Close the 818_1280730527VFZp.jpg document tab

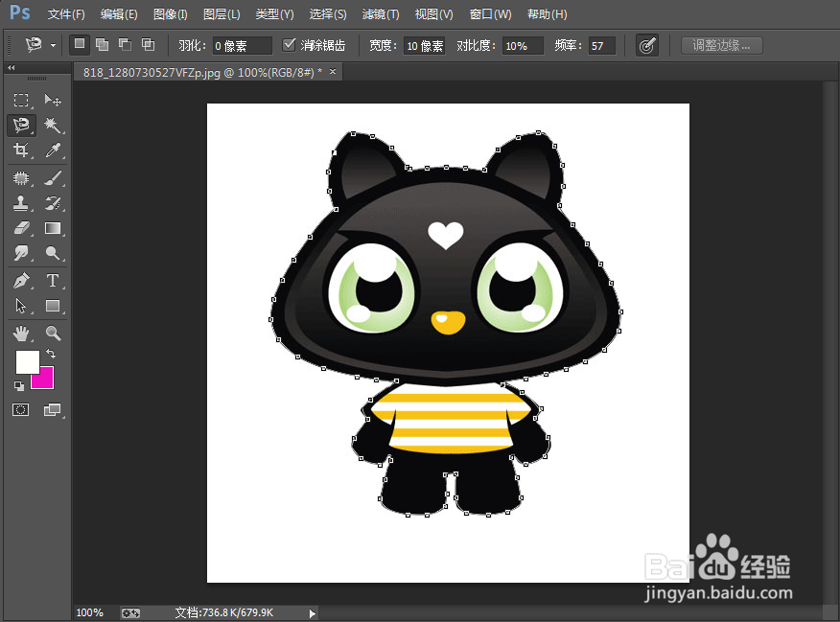coord(333,71)
